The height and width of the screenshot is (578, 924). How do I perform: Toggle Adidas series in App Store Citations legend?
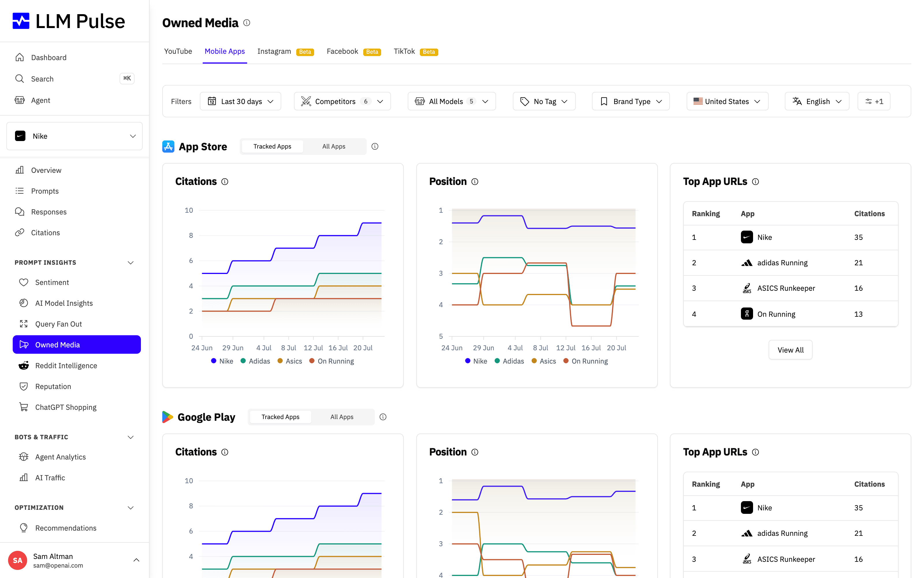(x=255, y=361)
